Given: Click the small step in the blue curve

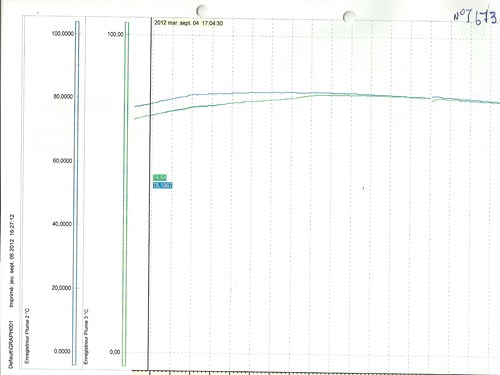Looking at the screenshot, I should click(433, 98).
